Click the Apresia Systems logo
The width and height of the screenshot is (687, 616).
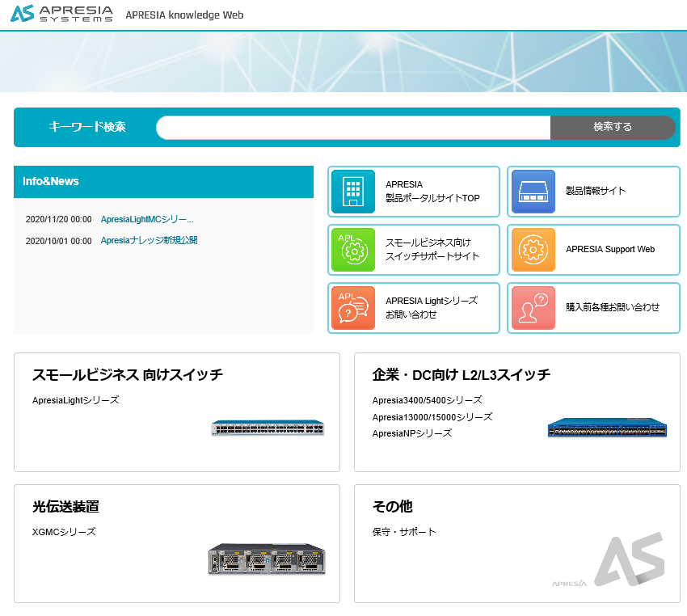click(61, 14)
